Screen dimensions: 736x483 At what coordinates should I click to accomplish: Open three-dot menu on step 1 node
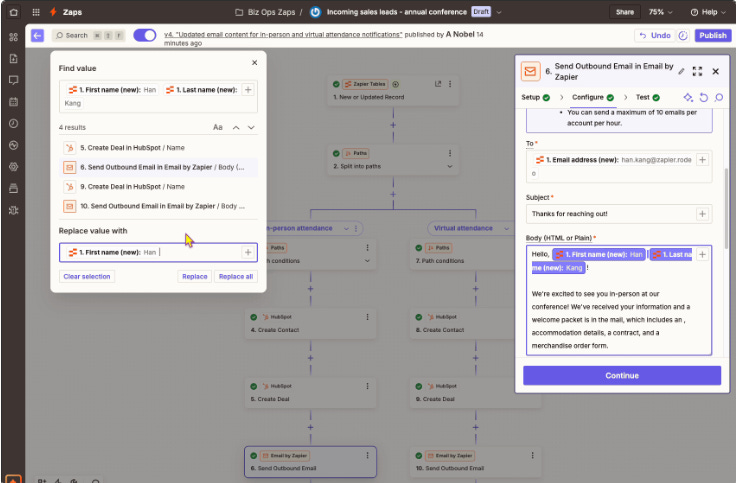coord(450,84)
